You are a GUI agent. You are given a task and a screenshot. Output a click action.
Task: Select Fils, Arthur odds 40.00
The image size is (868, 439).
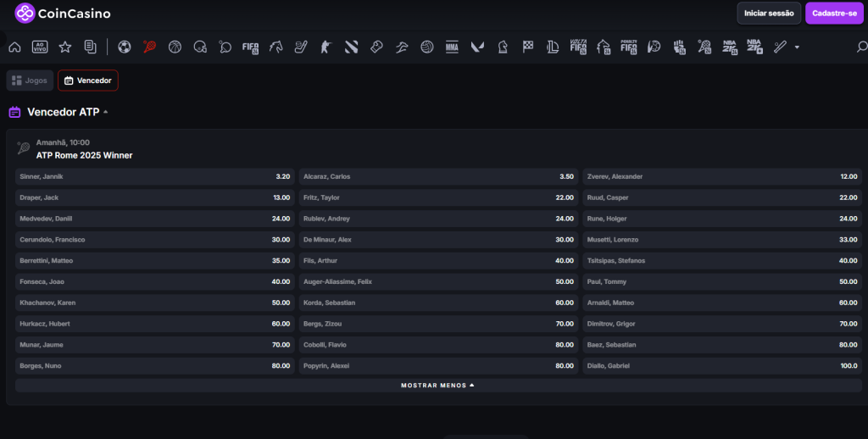click(x=438, y=261)
